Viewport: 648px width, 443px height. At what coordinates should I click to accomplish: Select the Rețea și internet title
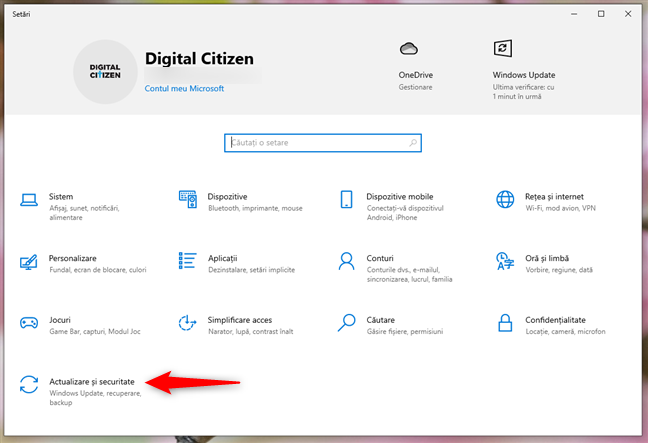(554, 197)
